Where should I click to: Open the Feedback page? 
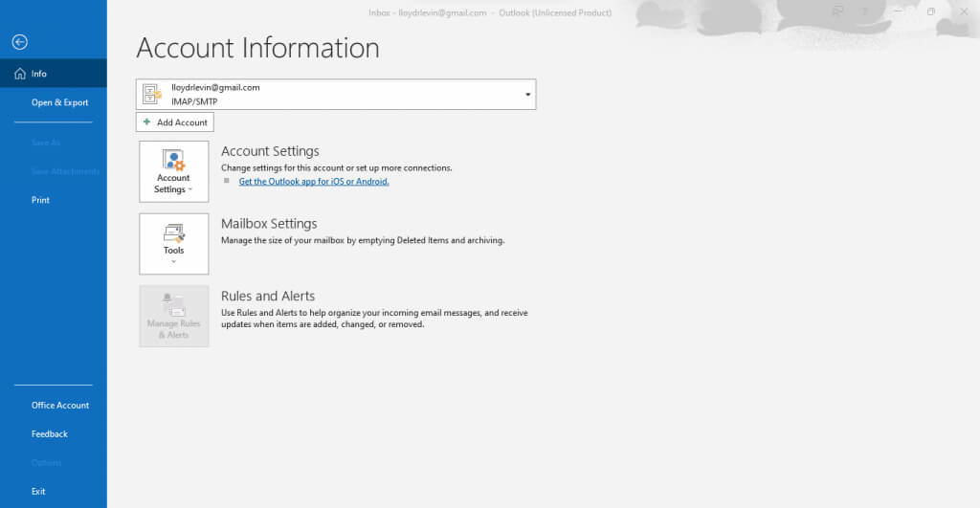50,433
